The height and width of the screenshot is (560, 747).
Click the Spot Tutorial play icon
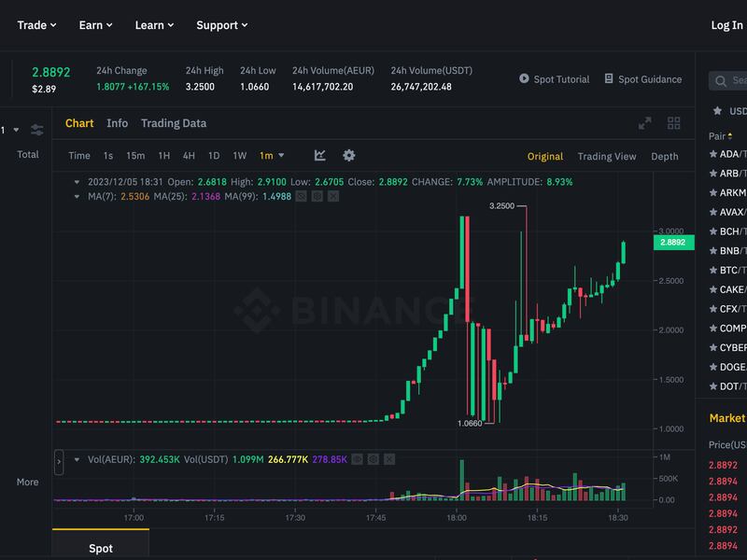(524, 78)
